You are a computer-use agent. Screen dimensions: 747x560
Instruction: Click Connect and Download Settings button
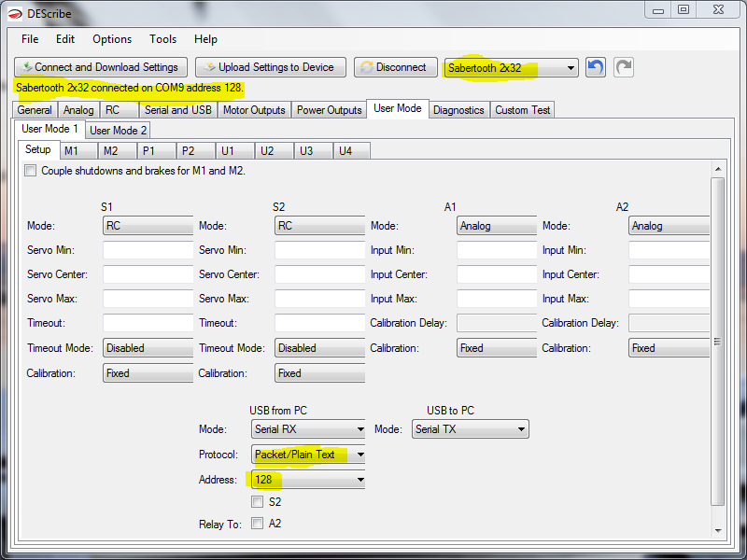click(101, 67)
